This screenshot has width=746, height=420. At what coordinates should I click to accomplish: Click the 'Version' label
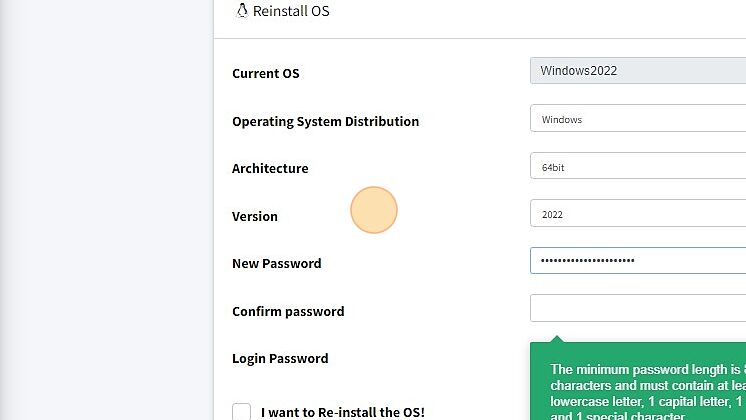tap(255, 216)
